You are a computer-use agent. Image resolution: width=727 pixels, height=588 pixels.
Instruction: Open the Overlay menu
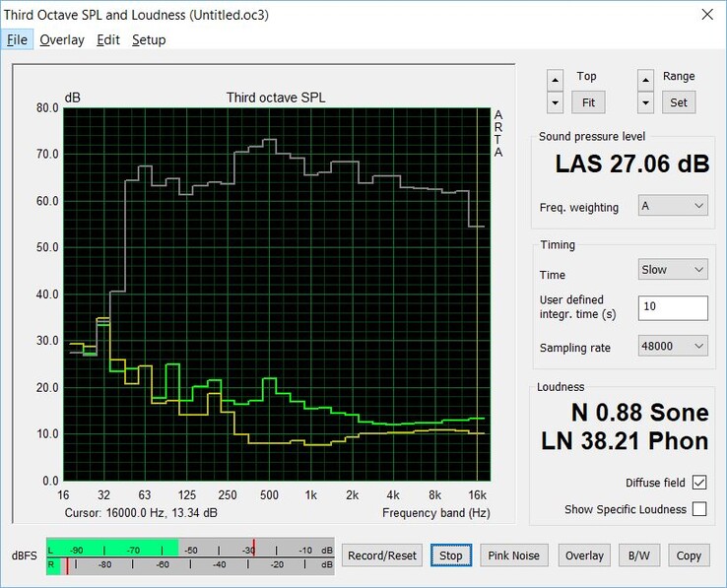[x=62, y=39]
